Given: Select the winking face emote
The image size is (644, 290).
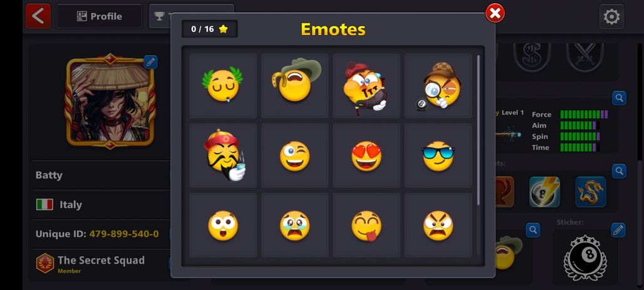Looking at the screenshot, I should tap(295, 156).
